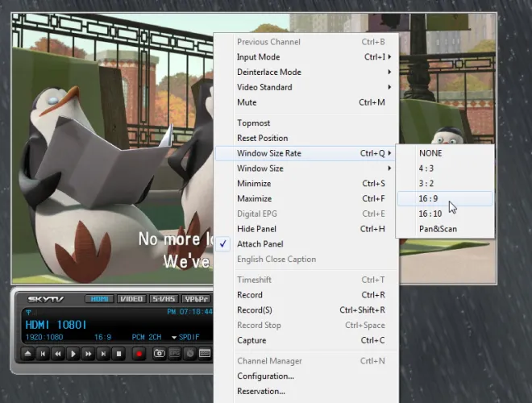Open Configuration... from the menu
532x403 pixels.
[x=265, y=376]
